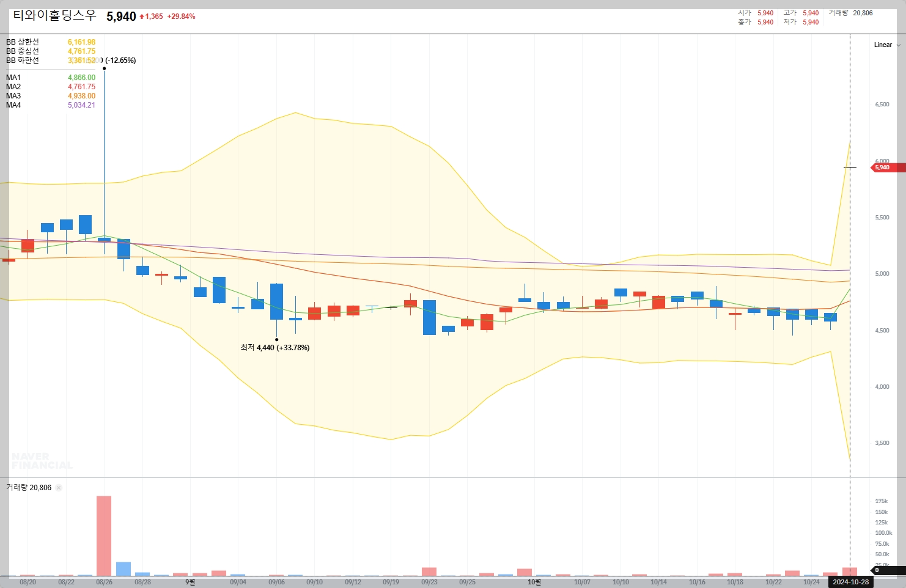Click the 6,500 price axis label
This screenshot has width=906, height=588.
tap(882, 105)
